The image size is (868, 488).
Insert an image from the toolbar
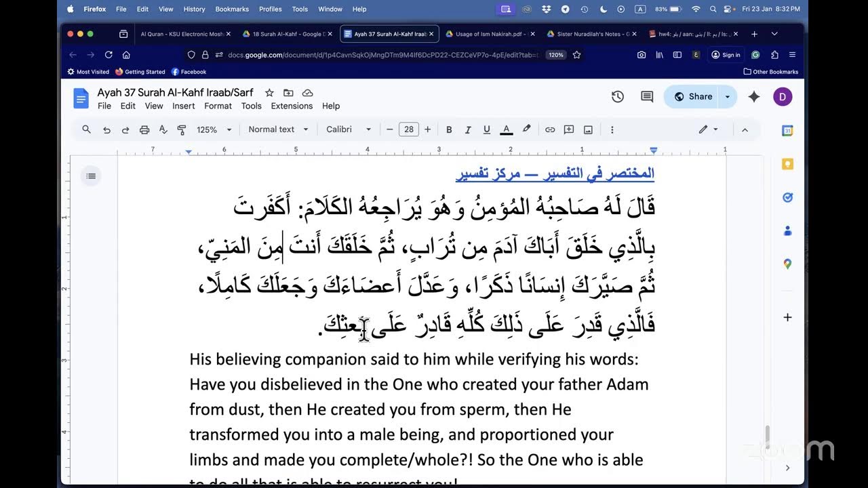588,129
